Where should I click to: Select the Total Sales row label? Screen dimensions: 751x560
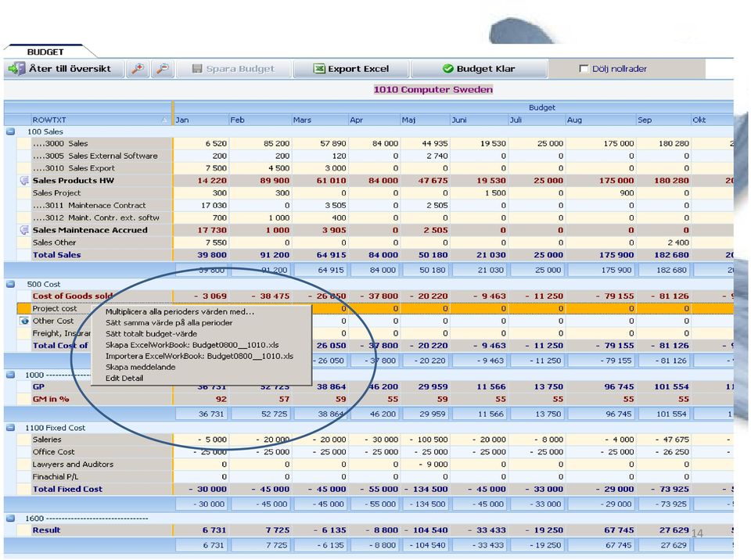pyautogui.click(x=56, y=255)
